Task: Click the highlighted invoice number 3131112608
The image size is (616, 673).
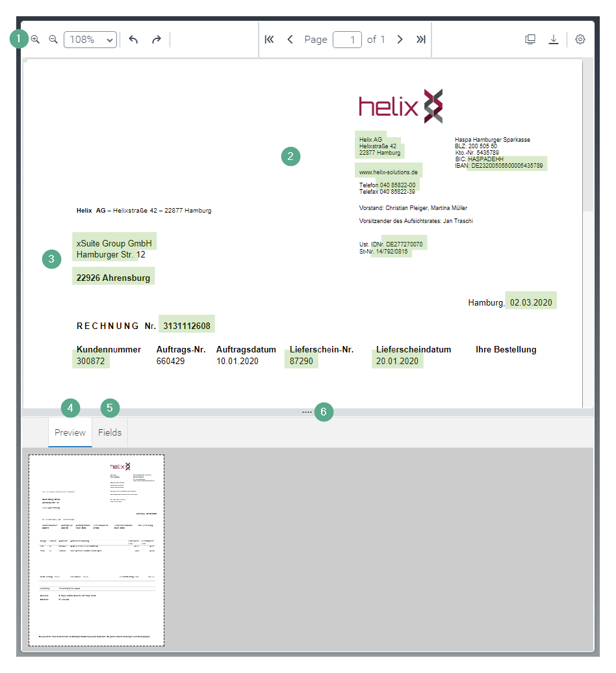Action: [186, 326]
